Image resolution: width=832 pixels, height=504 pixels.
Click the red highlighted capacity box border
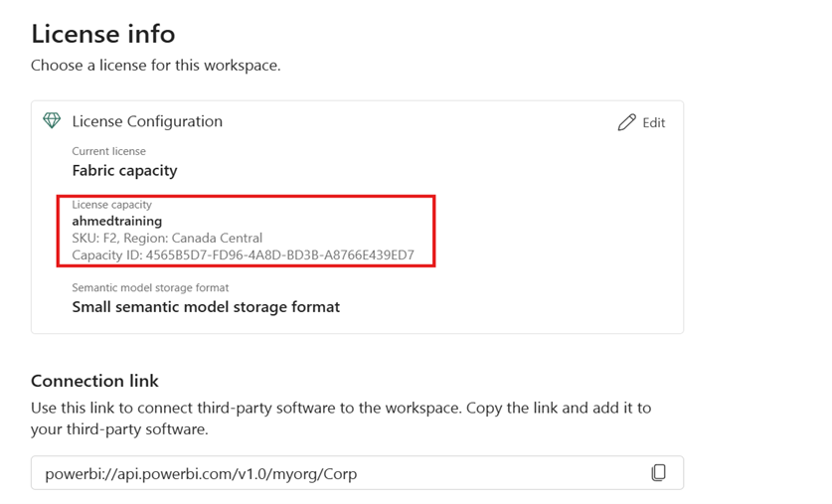coord(434,231)
